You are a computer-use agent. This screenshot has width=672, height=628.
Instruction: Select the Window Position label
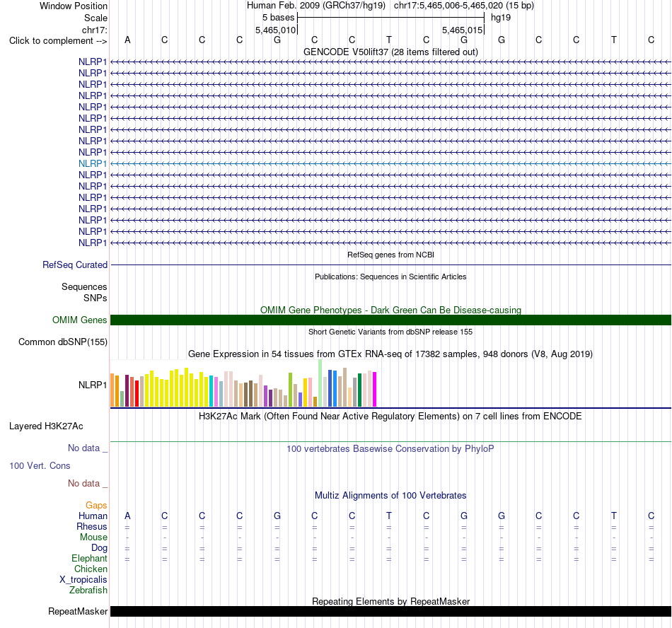coord(74,6)
